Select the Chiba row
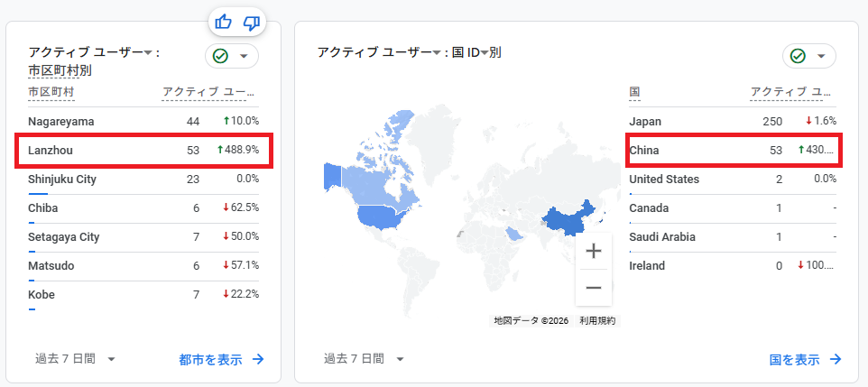The width and height of the screenshot is (868, 387). (143, 207)
